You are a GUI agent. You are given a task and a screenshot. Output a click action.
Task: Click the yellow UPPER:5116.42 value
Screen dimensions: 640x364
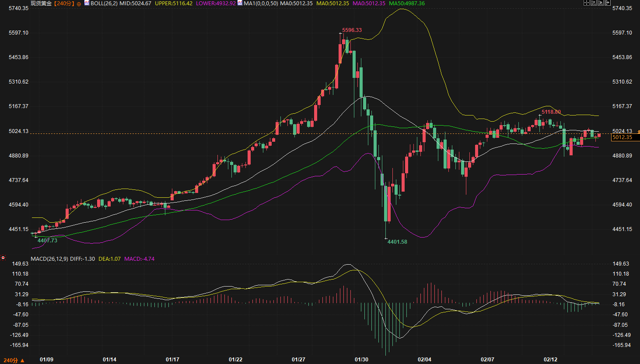pos(174,3)
